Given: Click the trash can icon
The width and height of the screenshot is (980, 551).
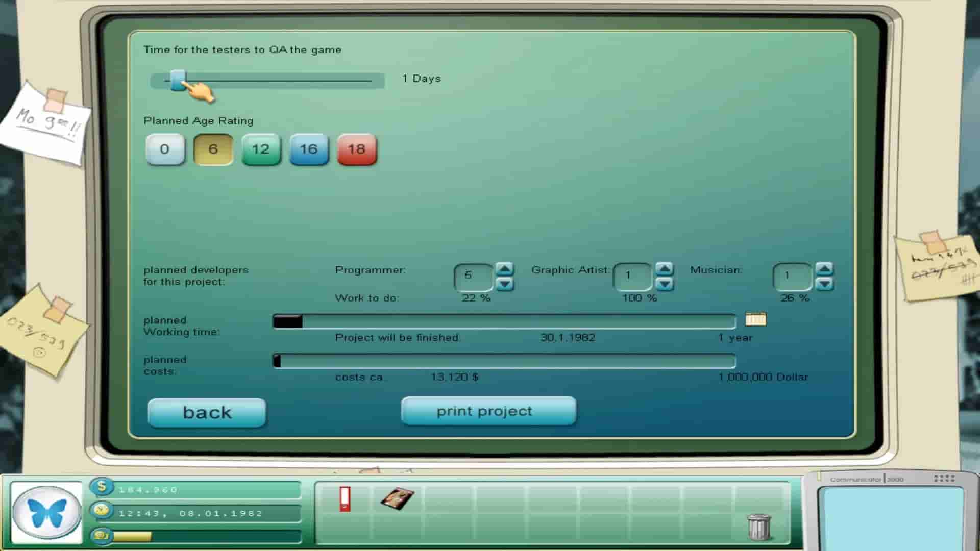Looking at the screenshot, I should click(758, 527).
